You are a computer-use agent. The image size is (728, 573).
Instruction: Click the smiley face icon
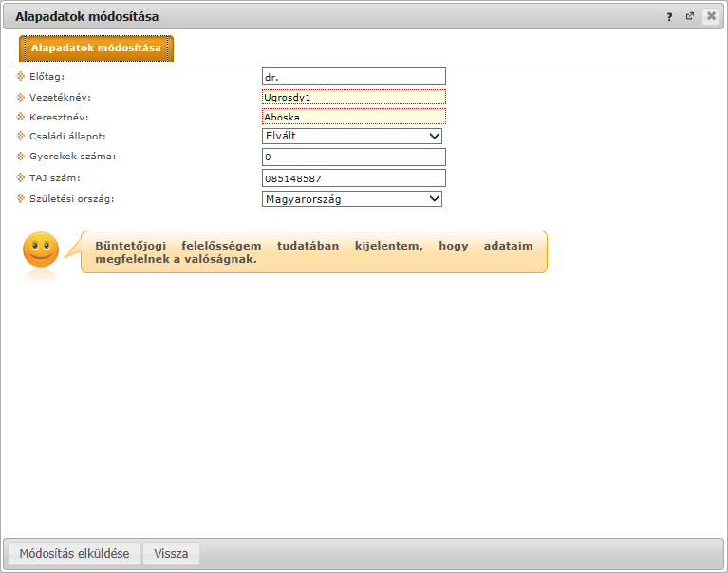tap(41, 250)
